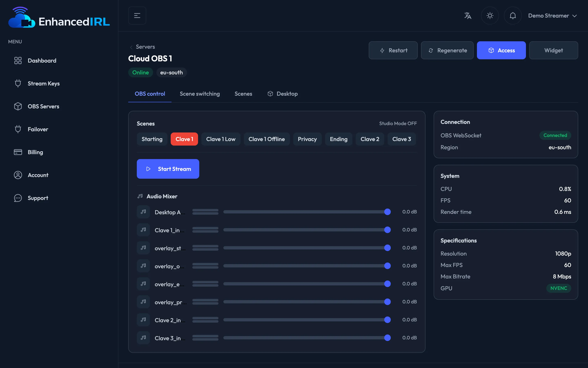Click the CPU 0.8% value

(x=565, y=189)
